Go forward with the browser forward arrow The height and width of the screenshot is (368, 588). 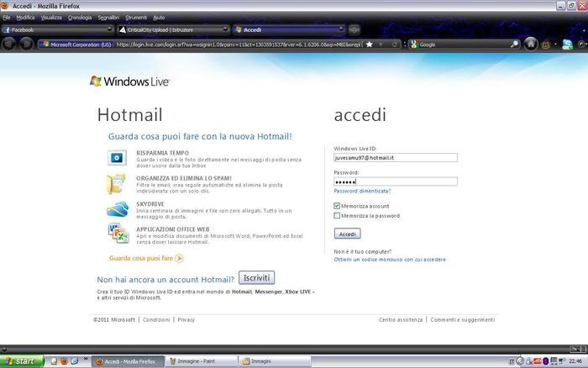coord(26,45)
